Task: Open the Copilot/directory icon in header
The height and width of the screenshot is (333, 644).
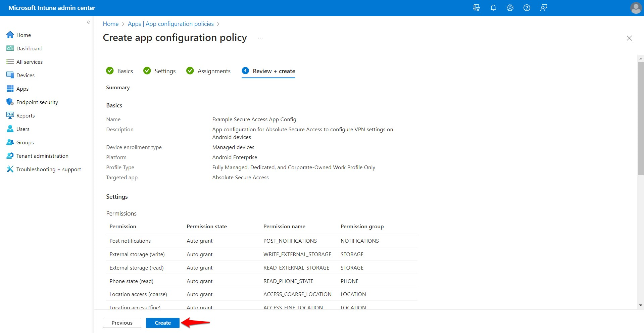Action: 476,8
